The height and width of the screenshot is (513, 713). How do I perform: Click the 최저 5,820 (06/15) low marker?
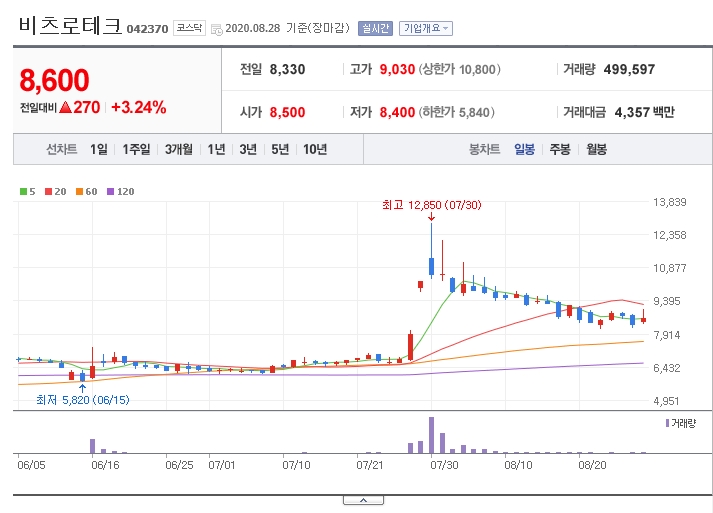coord(83,400)
